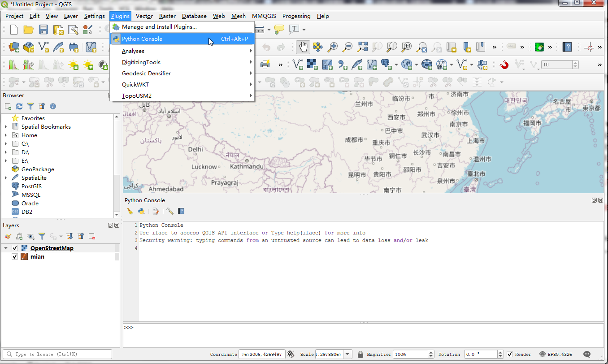This screenshot has height=364, width=608.
Task: Enable snapping with the magnet icon
Action: pos(504,65)
